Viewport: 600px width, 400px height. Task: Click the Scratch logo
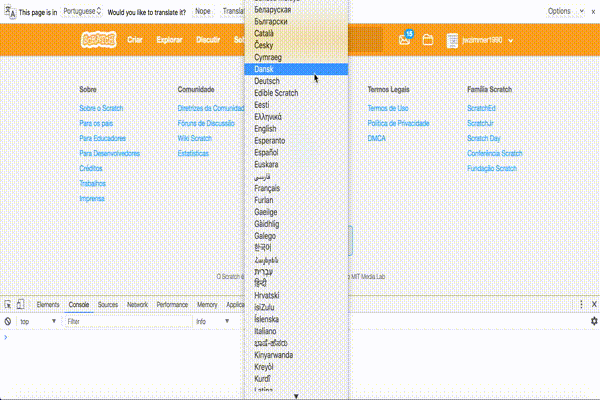[98, 40]
